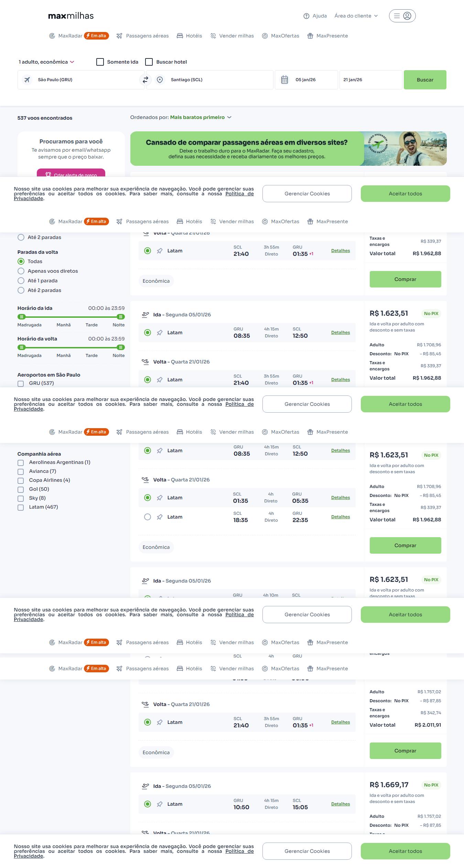Screen dimensions: 464x868
Task: Enable the Buscar hotel checkbox
Action: (149, 62)
